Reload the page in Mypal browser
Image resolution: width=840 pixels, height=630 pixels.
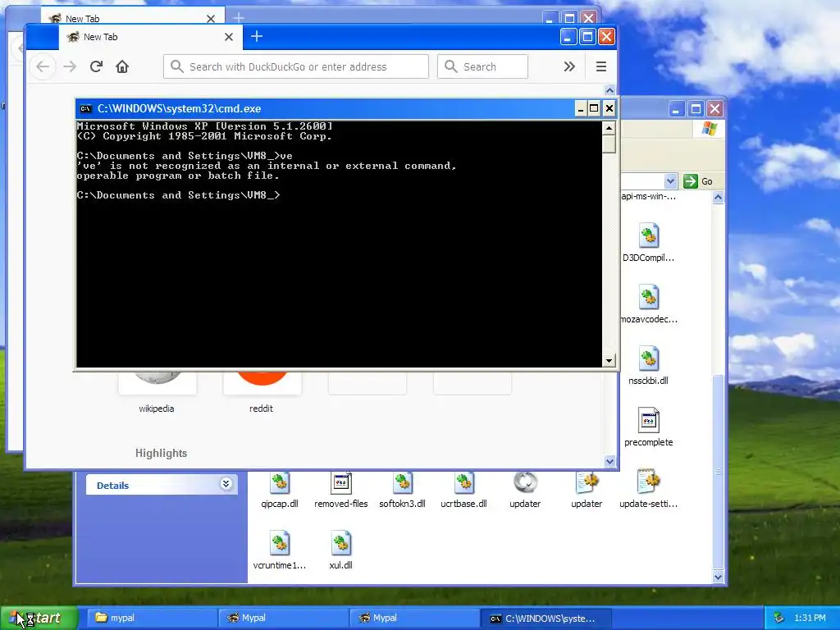[x=97, y=67]
